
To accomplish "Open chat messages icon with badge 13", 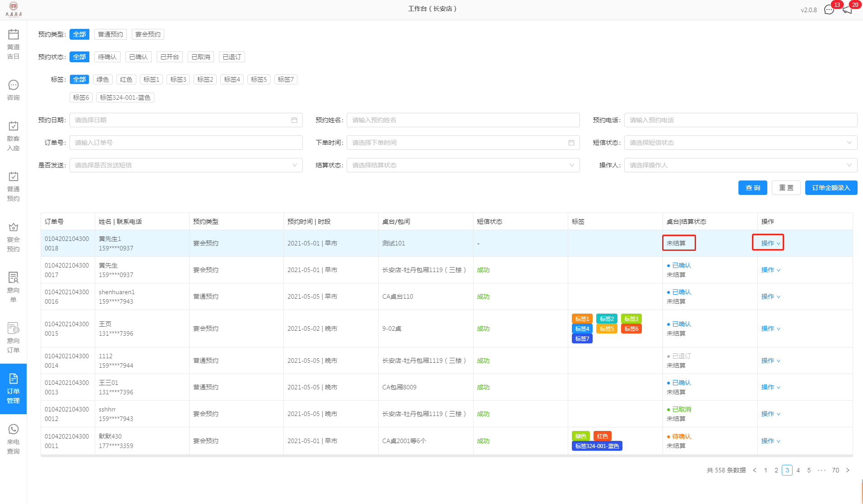I will (x=829, y=9).
